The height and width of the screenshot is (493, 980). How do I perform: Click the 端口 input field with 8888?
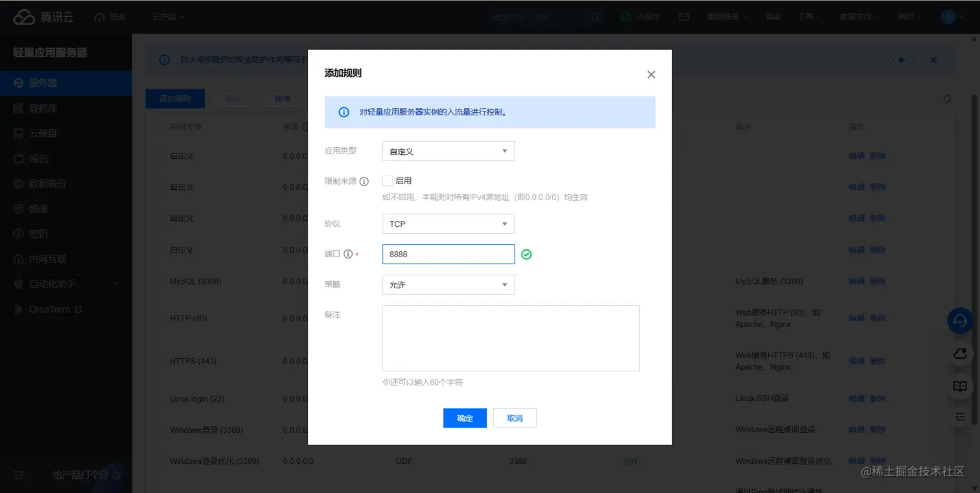click(449, 254)
